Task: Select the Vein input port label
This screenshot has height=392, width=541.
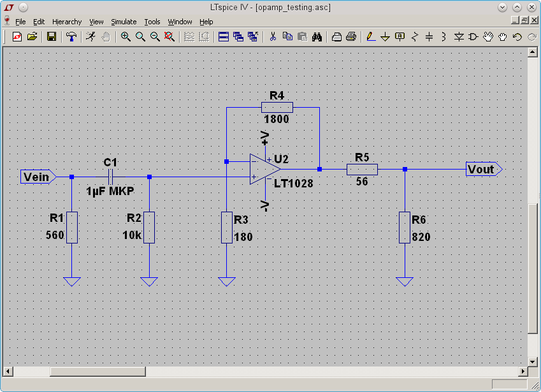Action: coord(38,177)
